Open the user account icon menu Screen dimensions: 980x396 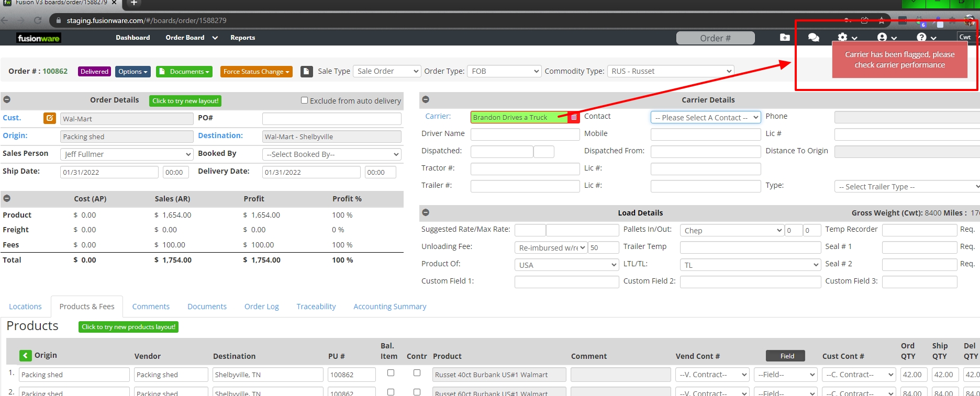point(886,38)
